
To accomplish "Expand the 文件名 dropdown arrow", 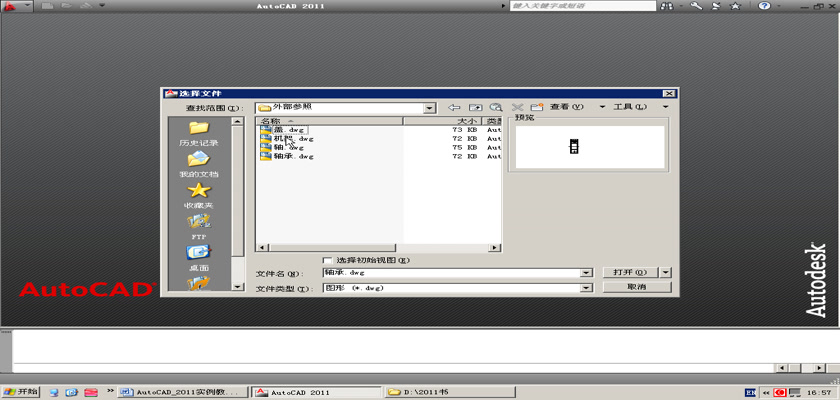I will click(587, 273).
